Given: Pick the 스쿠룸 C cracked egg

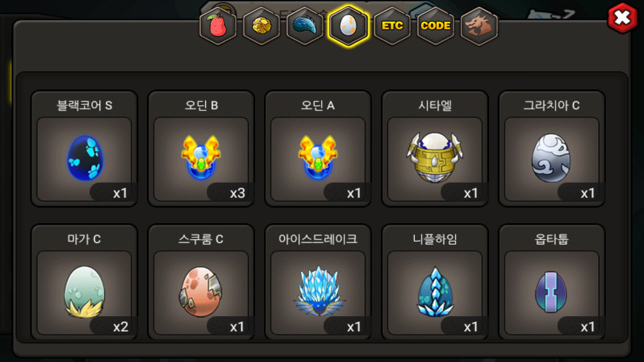Looking at the screenshot, I should (201, 282).
